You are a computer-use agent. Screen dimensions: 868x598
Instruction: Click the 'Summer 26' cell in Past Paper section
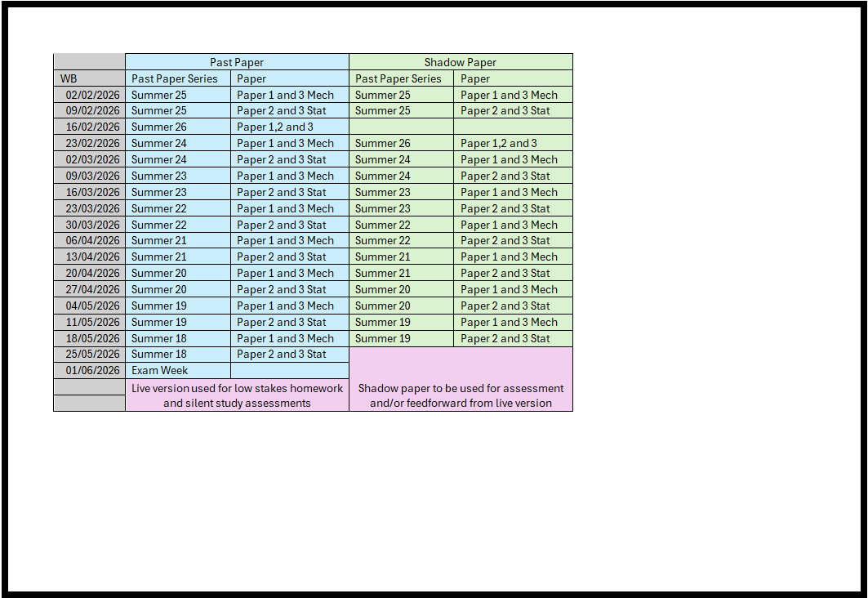click(178, 127)
